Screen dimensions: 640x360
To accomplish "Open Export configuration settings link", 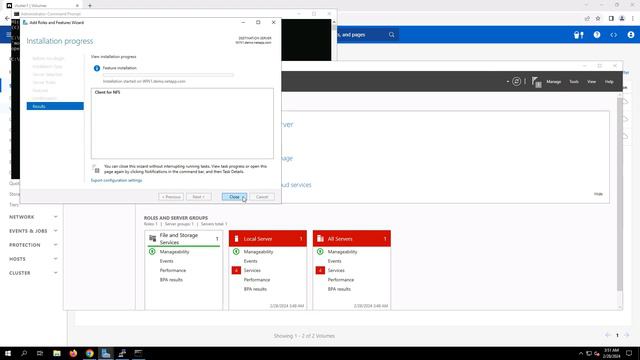I will coord(116,180).
